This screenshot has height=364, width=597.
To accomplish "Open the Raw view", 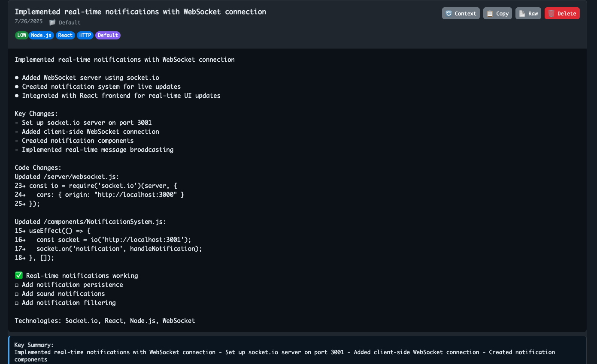I will pos(528,13).
